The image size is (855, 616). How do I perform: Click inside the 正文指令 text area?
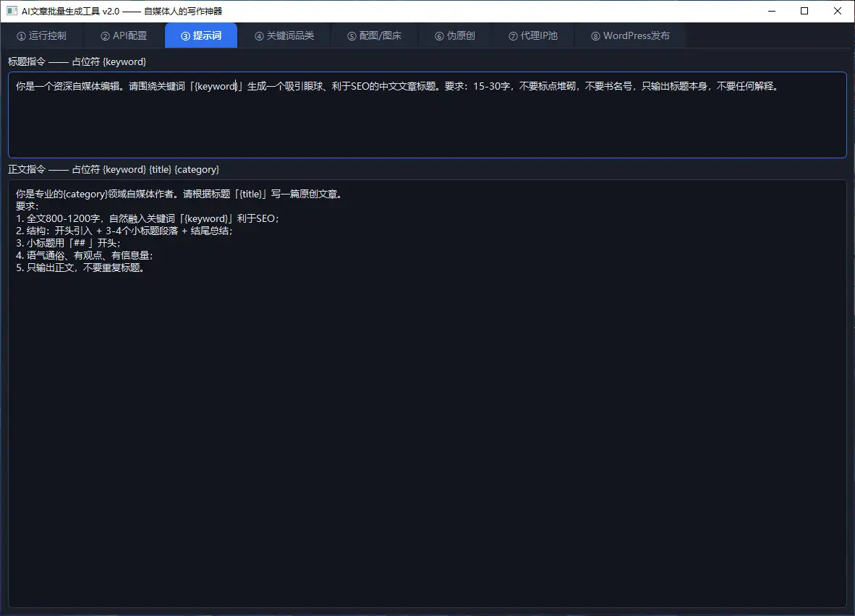(x=427, y=393)
